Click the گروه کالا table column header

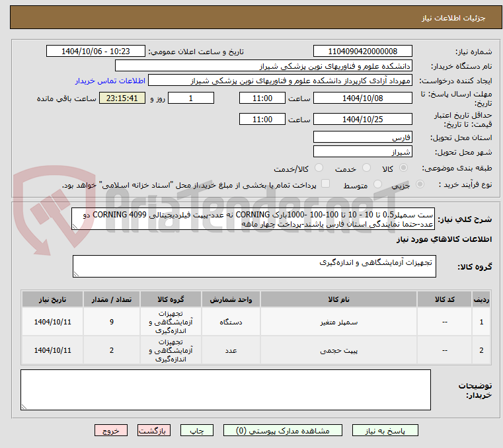click(x=171, y=299)
